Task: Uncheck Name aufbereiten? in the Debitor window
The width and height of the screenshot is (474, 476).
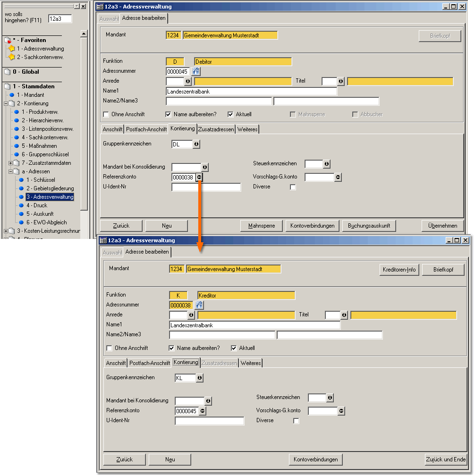Action: pyautogui.click(x=168, y=114)
